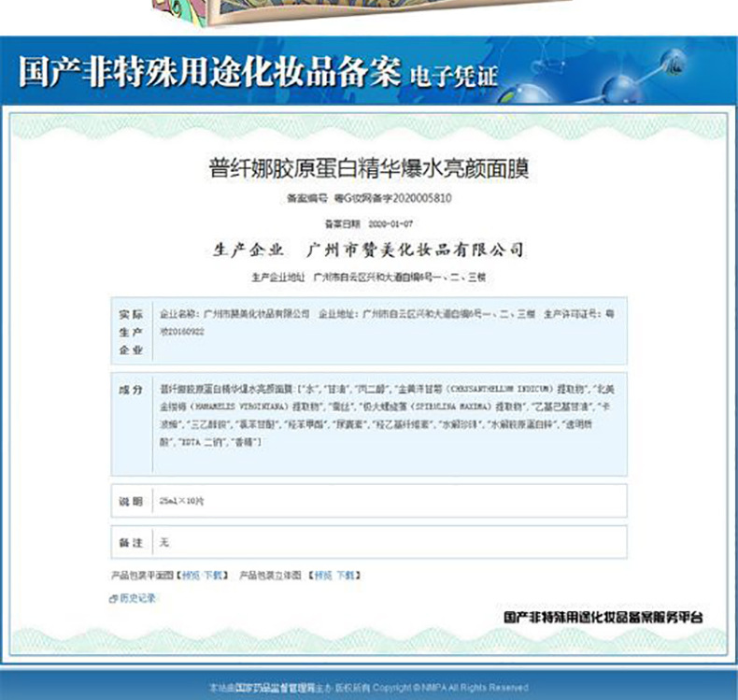Click the 企业名称 details paragraph
Screen dimensions: 738x700
tap(387, 322)
